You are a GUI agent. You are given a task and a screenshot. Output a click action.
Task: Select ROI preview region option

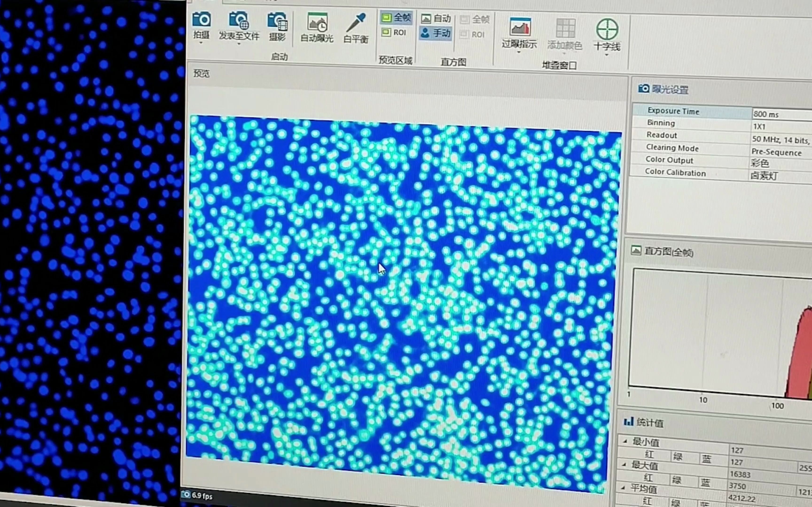pos(394,33)
